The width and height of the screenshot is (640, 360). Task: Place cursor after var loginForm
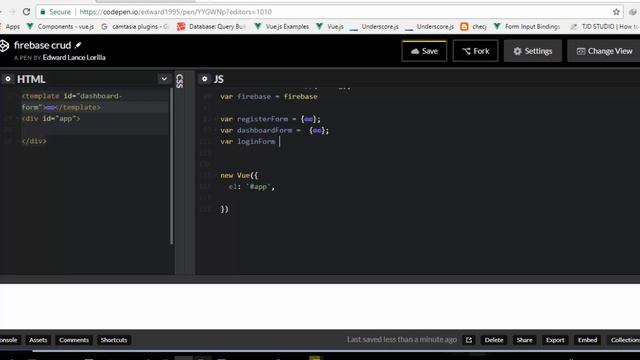(x=280, y=142)
